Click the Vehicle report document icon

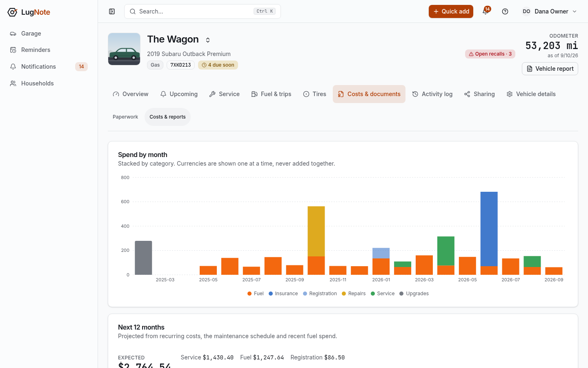[x=530, y=69]
